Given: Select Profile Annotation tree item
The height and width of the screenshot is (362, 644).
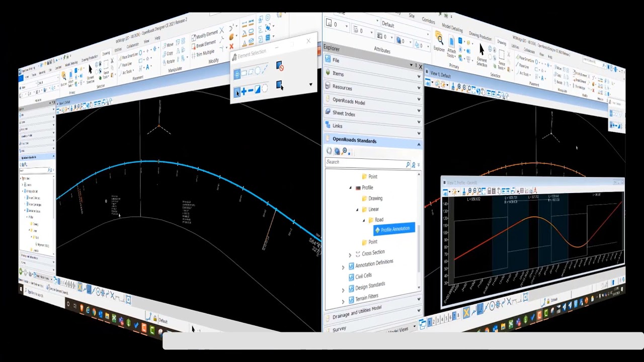Looking at the screenshot, I should (394, 230).
